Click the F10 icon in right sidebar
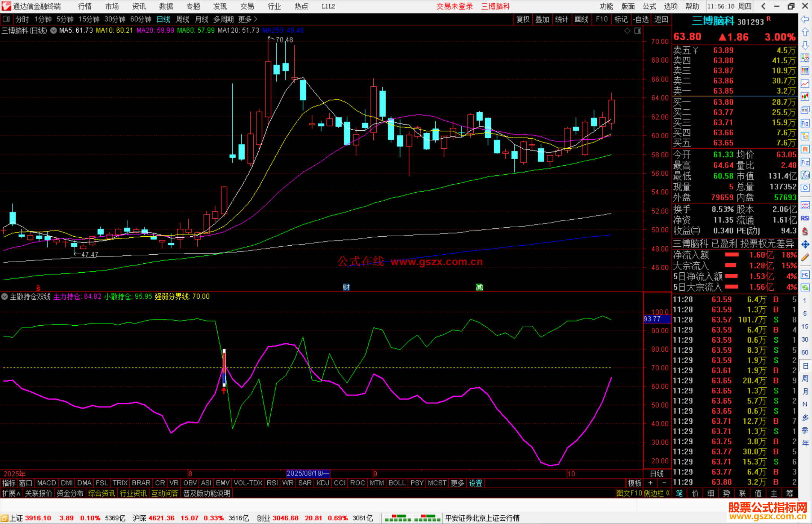 pos(805,123)
